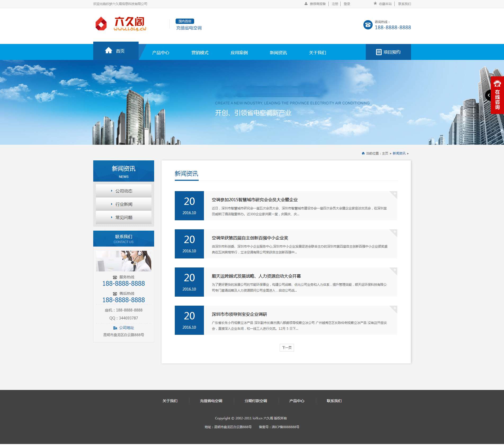Click the 项目预约 document icon
This screenshot has width=504, height=448.
pos(379,52)
